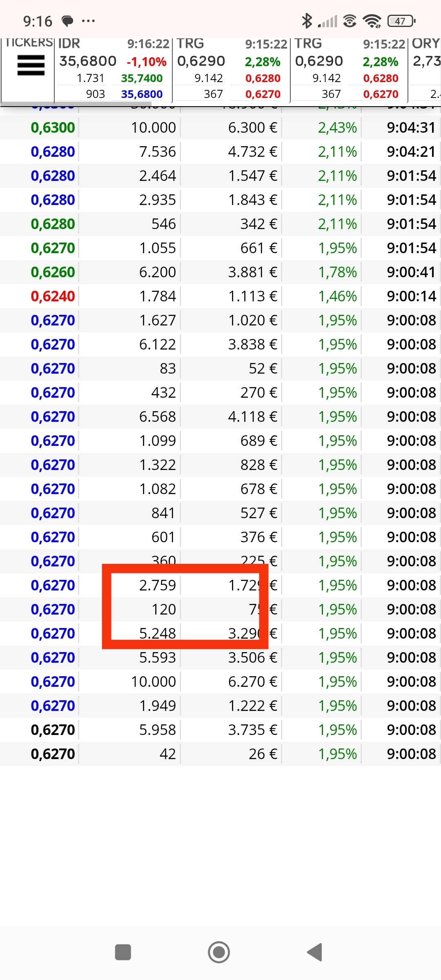
Task: Click the time 9:00:14
Action: (x=411, y=296)
